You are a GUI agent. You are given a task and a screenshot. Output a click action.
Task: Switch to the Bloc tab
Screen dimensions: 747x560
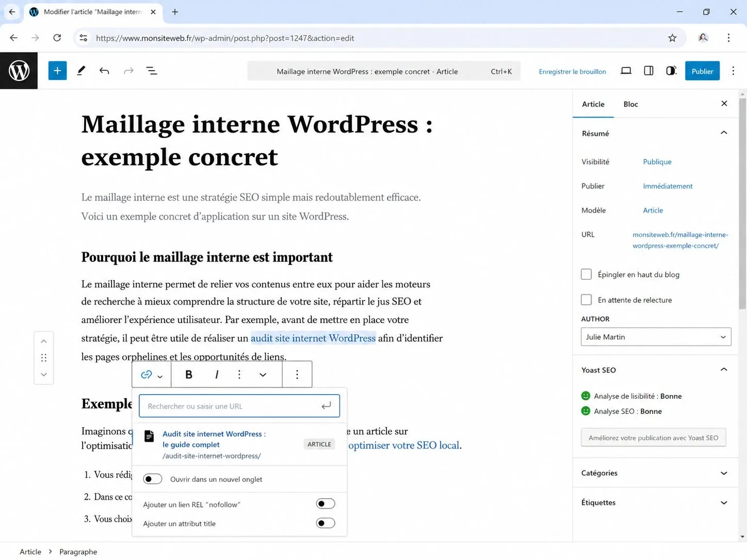tap(630, 104)
